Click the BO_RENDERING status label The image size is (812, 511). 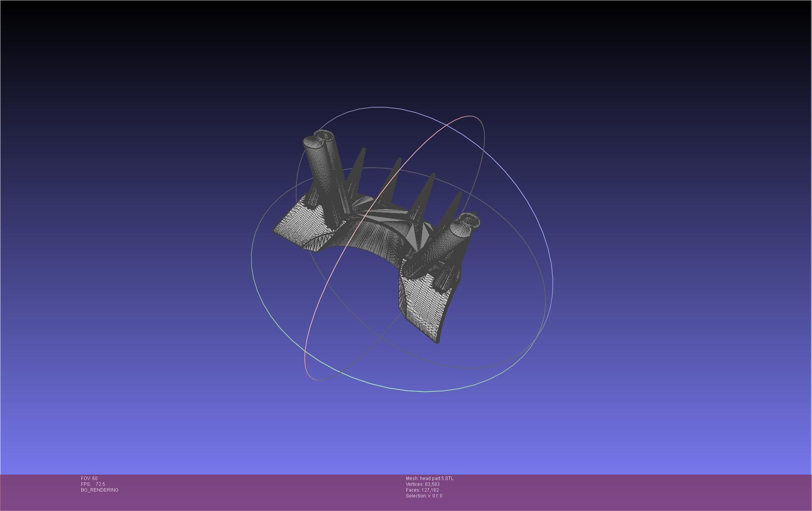[x=100, y=490]
